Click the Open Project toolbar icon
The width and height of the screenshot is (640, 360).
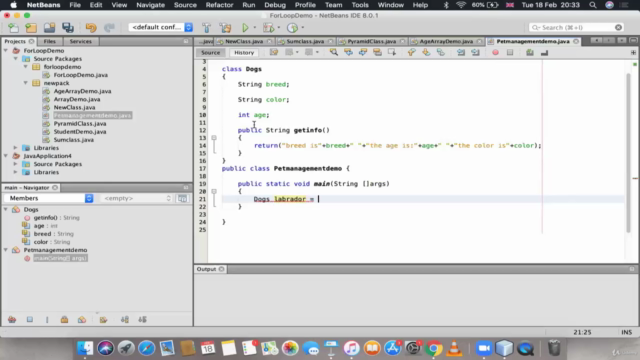(x=49, y=28)
